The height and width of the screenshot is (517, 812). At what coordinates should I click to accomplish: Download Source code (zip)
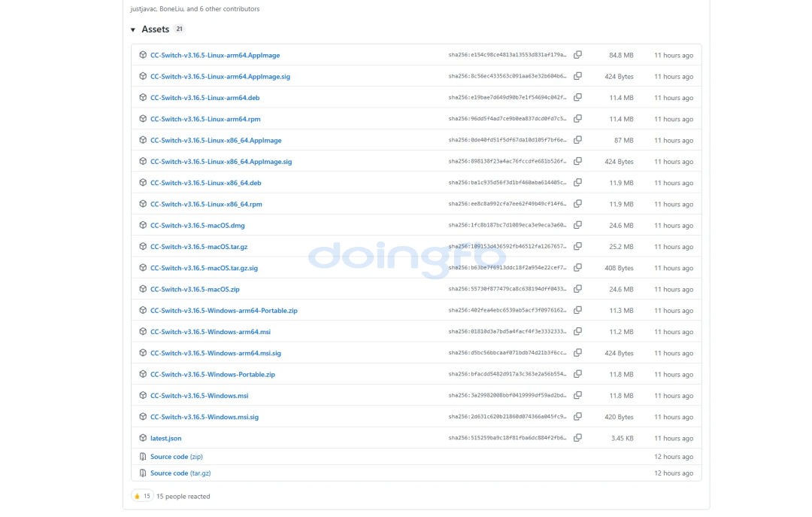(177, 456)
